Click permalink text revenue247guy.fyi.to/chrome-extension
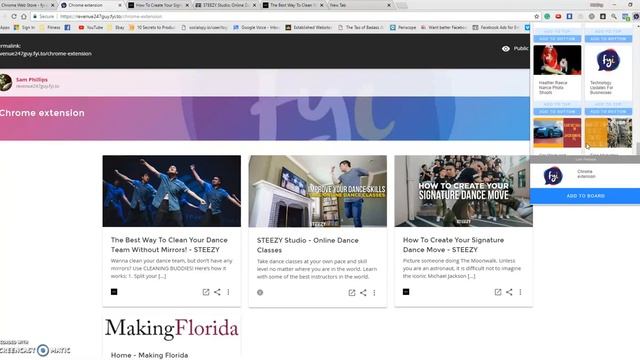 46,53
